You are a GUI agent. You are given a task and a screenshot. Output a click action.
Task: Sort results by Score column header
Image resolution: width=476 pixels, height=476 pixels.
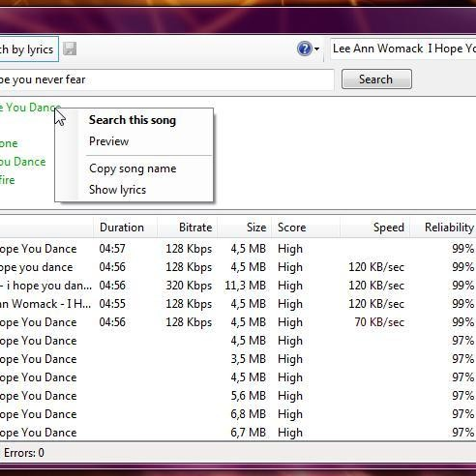click(x=306, y=227)
